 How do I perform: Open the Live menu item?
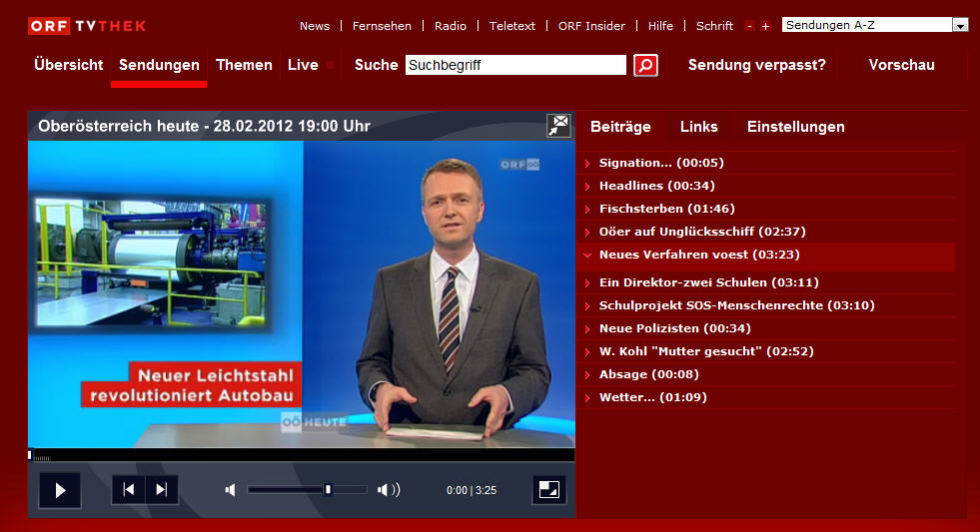(303, 65)
